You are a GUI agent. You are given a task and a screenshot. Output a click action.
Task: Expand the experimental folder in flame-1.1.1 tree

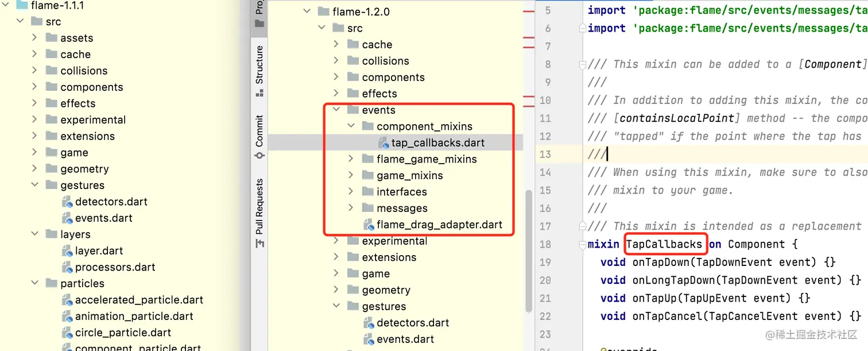pos(34,119)
